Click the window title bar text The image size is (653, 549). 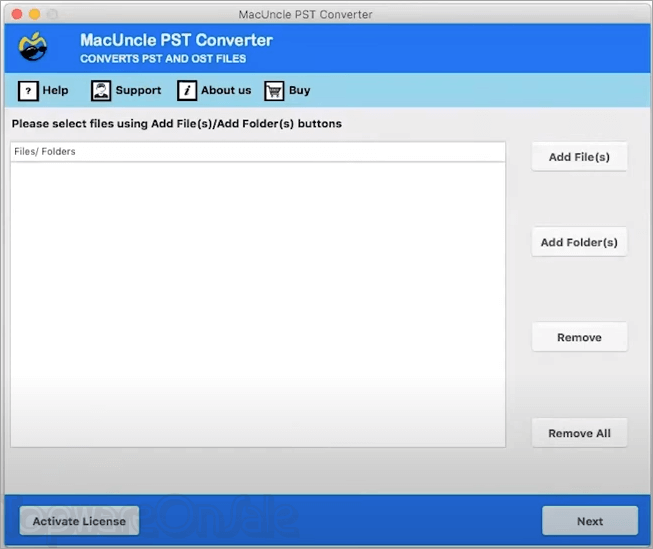[x=305, y=15]
